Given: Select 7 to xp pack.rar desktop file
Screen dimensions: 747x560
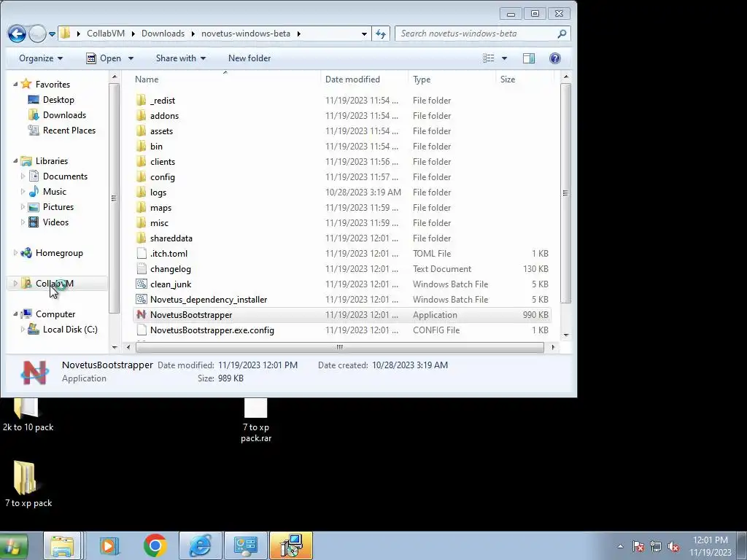Looking at the screenshot, I should pos(256,420).
